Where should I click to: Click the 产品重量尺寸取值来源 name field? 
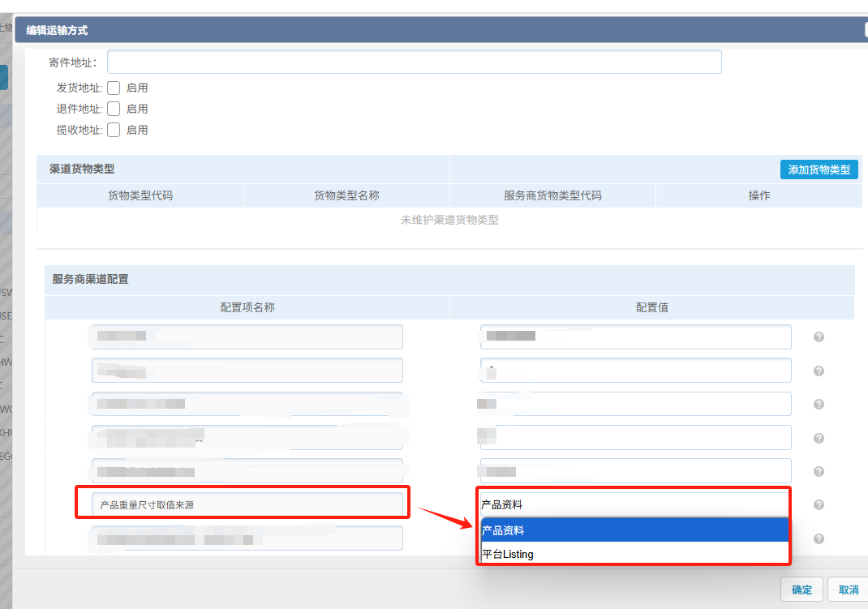tap(247, 504)
